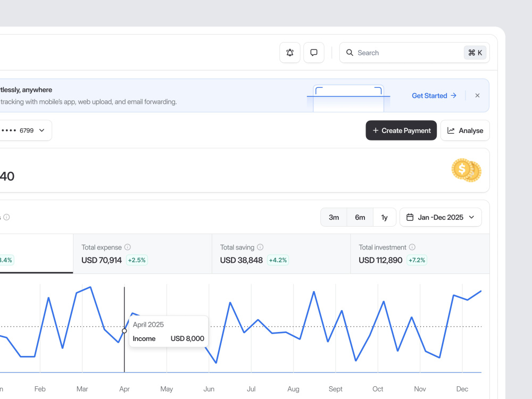Click the Mar axis label
This screenshot has width=532, height=399.
click(82, 389)
